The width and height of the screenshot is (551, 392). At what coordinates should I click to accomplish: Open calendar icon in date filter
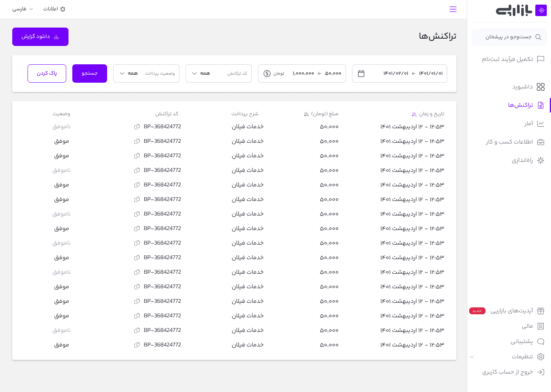pos(361,73)
